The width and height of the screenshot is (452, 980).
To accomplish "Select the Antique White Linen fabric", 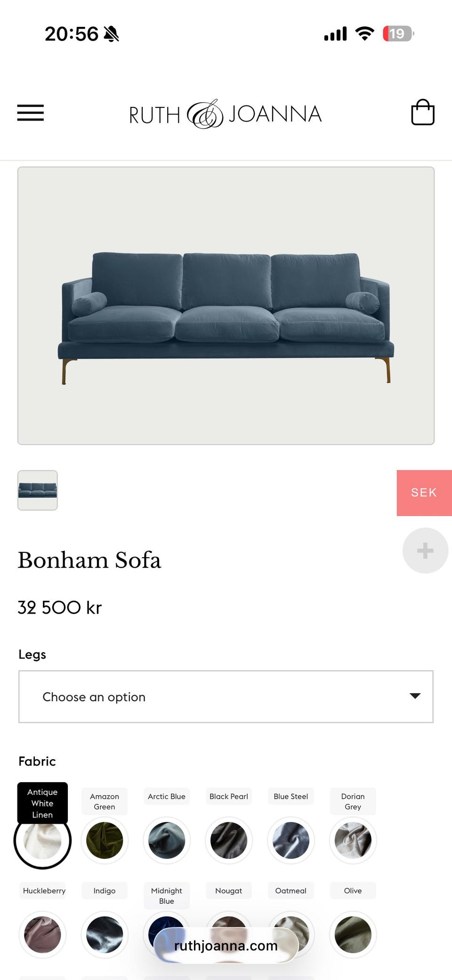I will [x=42, y=841].
